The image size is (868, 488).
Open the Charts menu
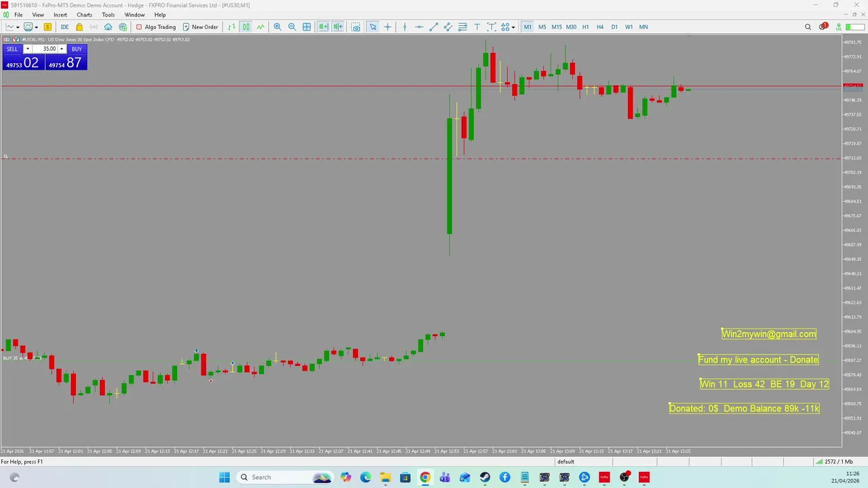(x=84, y=15)
